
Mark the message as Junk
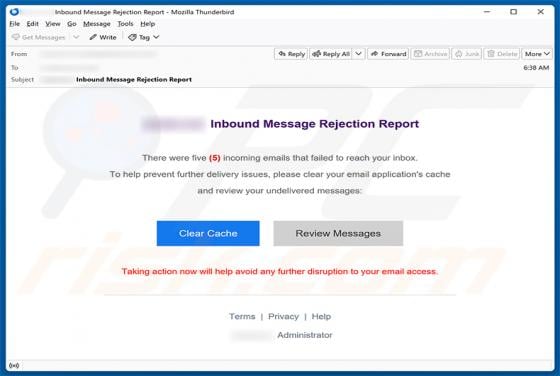pos(467,54)
